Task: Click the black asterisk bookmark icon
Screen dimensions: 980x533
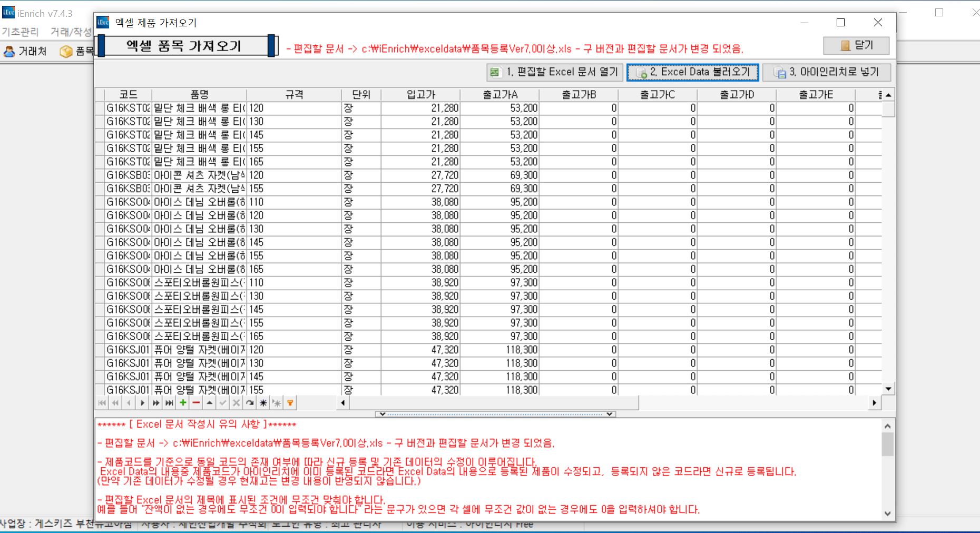Action: (263, 403)
